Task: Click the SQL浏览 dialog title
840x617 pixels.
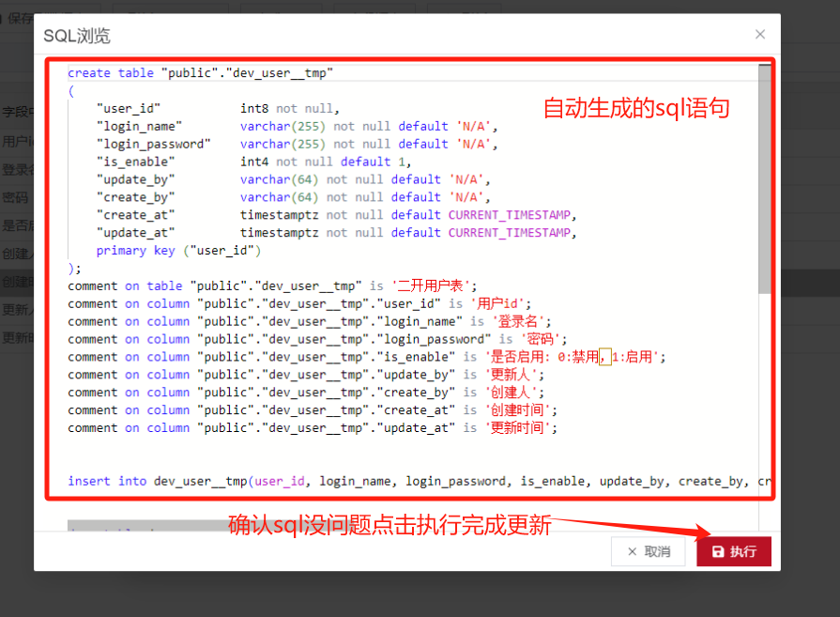Action: click(x=77, y=36)
